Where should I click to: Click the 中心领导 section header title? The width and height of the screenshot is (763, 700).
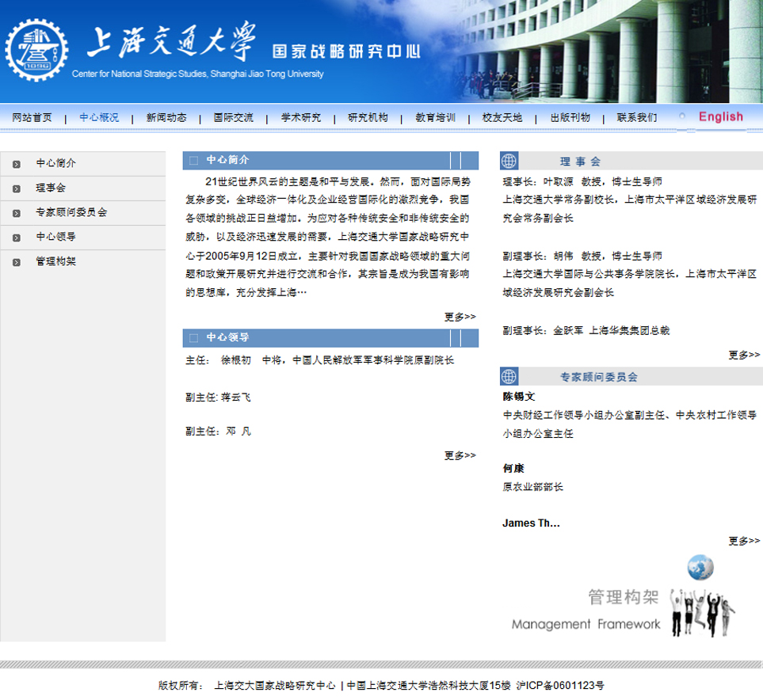pyautogui.click(x=227, y=337)
